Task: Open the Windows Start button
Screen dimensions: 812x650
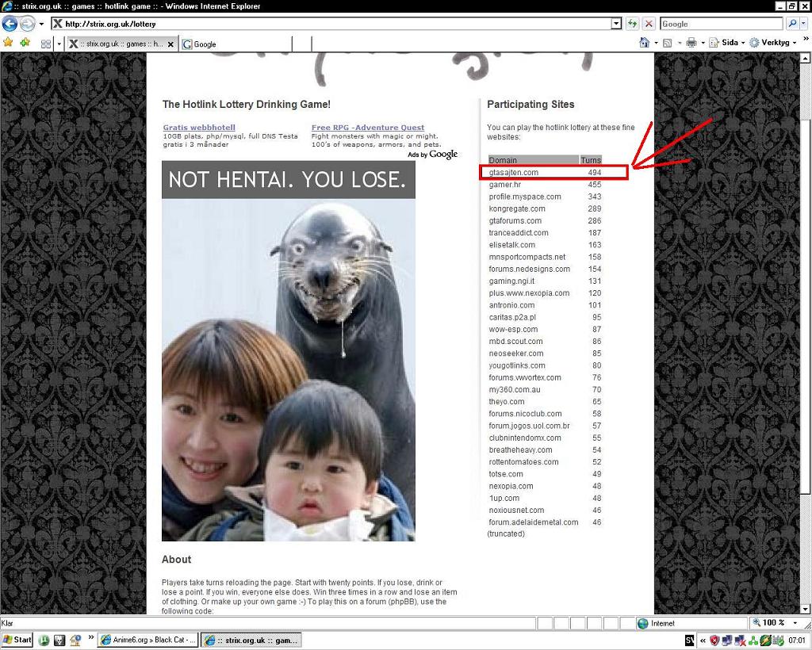Action: [17, 640]
